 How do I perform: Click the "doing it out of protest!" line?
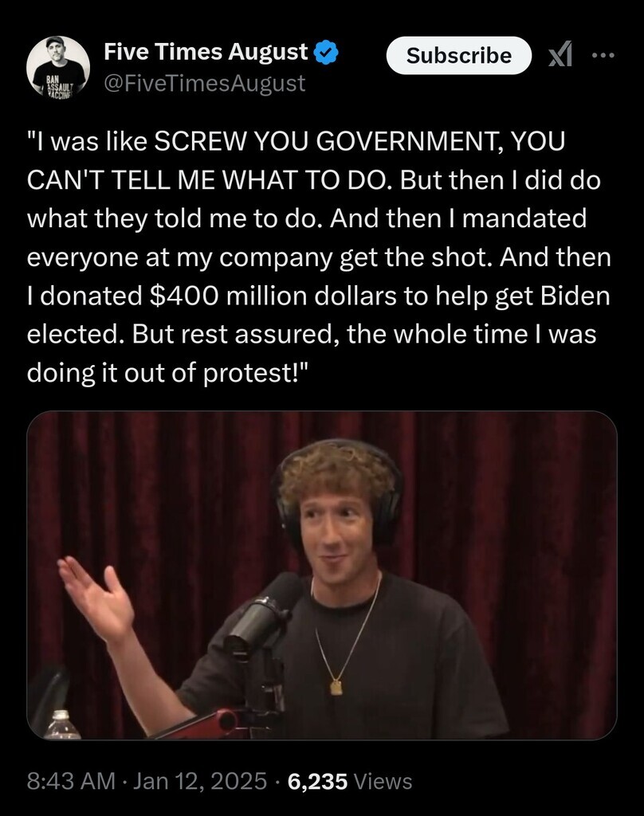click(x=167, y=373)
